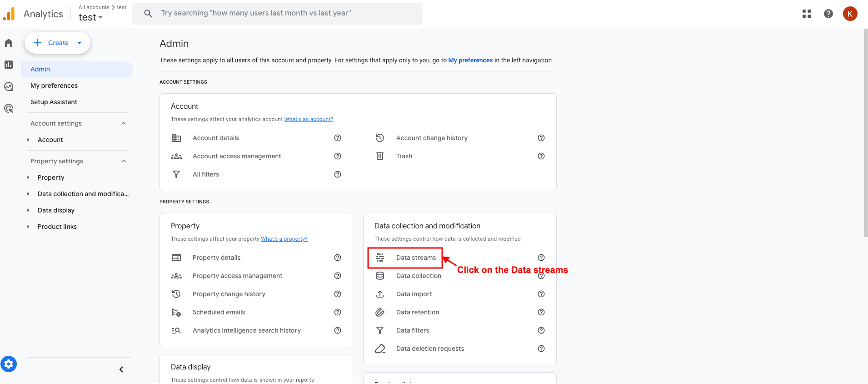868x384 pixels.
Task: Open Account change history
Action: (432, 138)
